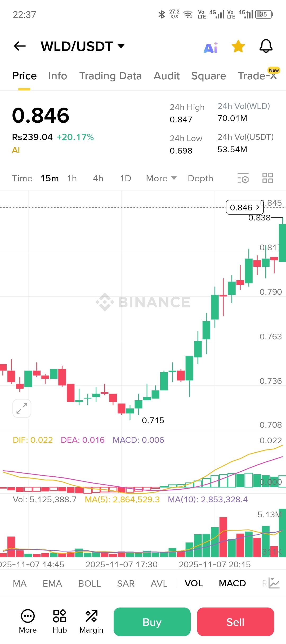Select the 1D interval
286x644 pixels.
pyautogui.click(x=126, y=178)
